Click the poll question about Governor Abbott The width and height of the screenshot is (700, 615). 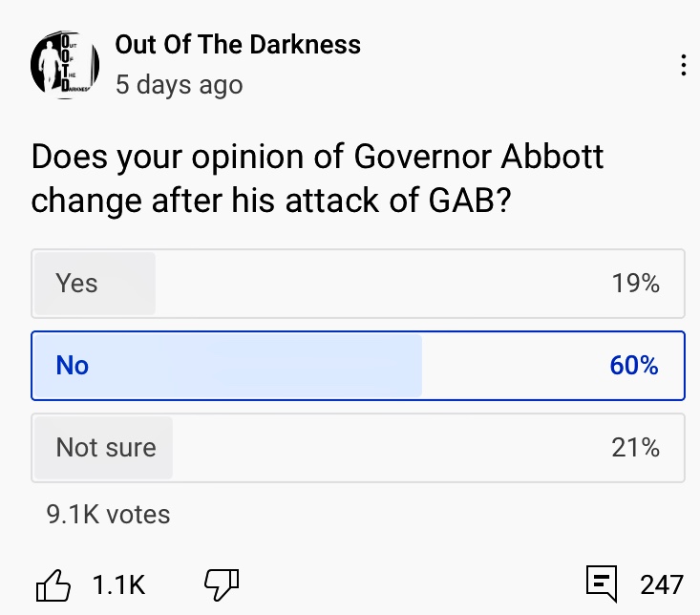coord(318,179)
